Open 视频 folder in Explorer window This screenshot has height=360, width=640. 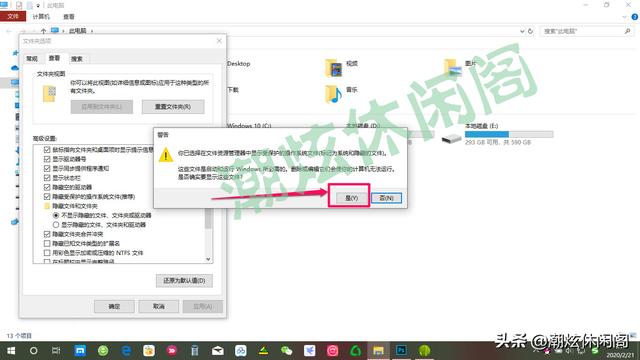(334, 68)
